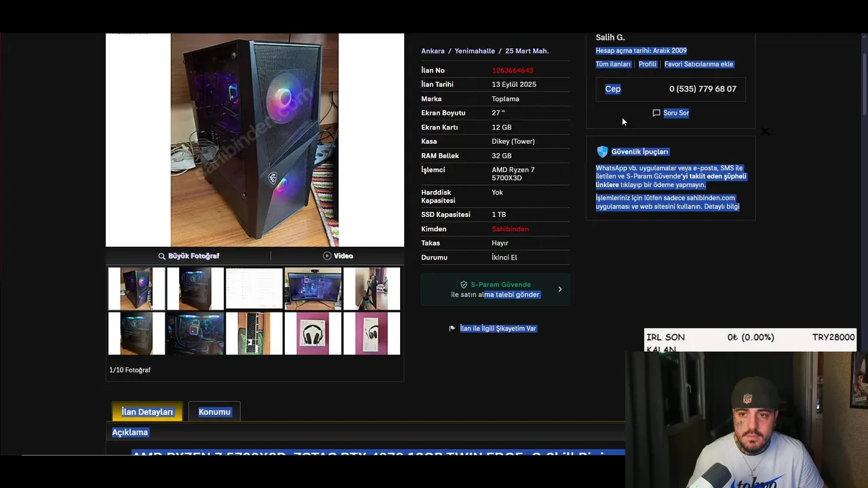Select the last headset thumbnail
Viewport: 868px width, 488px height.
372,333
